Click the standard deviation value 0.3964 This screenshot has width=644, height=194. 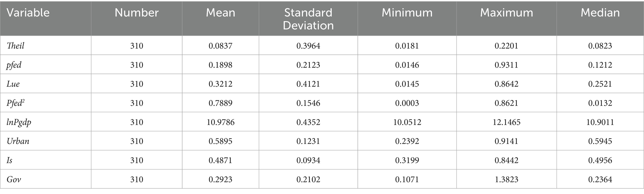tap(308, 46)
